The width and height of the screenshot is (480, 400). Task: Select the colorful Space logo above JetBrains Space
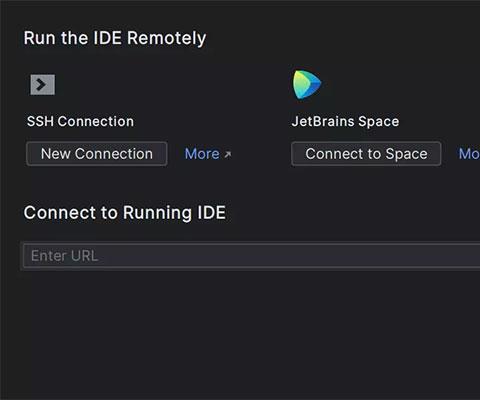click(307, 84)
